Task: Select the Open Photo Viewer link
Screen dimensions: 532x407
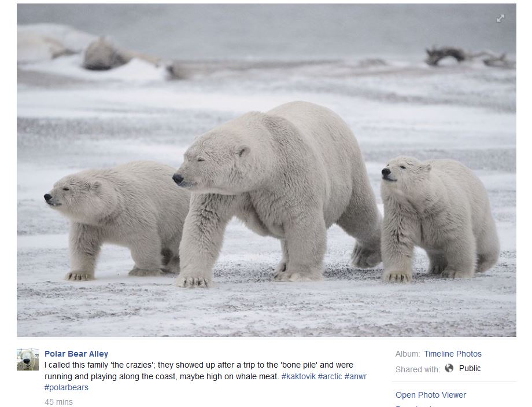Action: coord(431,395)
